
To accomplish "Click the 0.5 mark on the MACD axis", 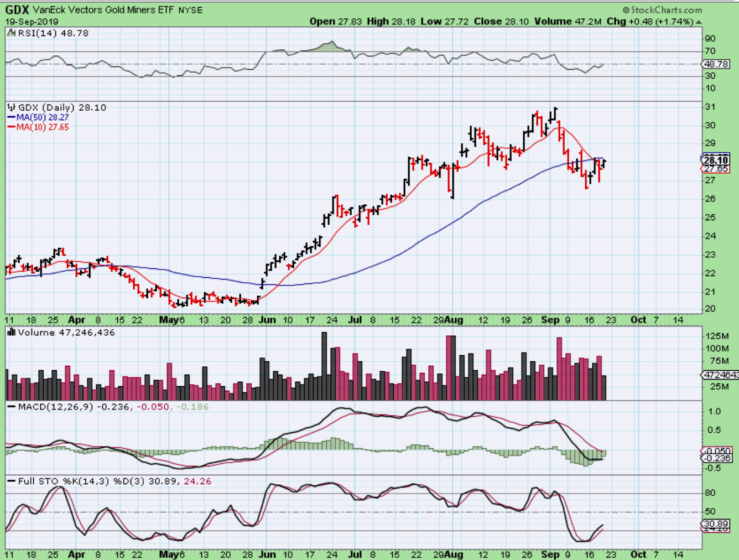I will coord(715,430).
